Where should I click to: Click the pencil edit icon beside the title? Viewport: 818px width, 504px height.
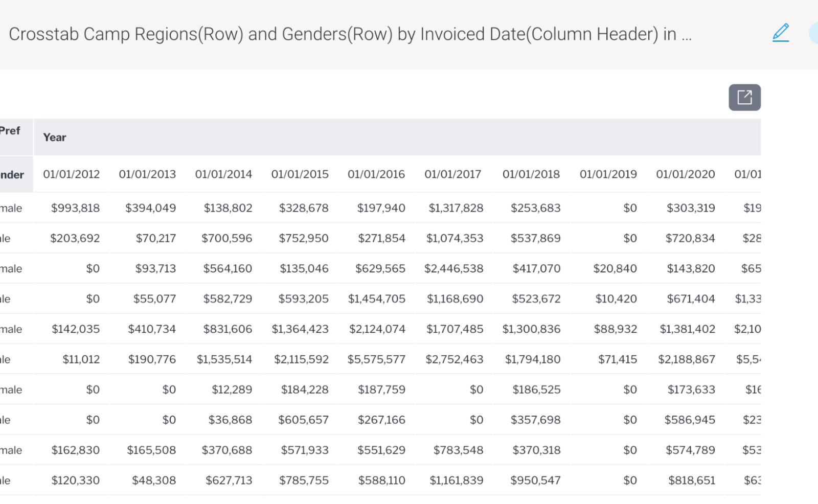click(x=781, y=33)
